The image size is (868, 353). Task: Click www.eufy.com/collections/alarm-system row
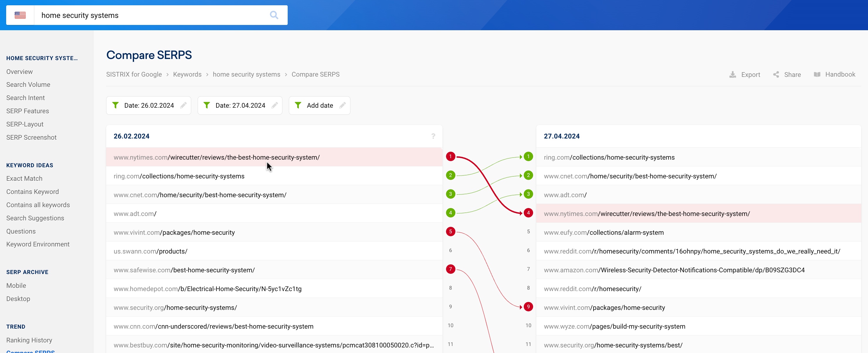(699, 232)
